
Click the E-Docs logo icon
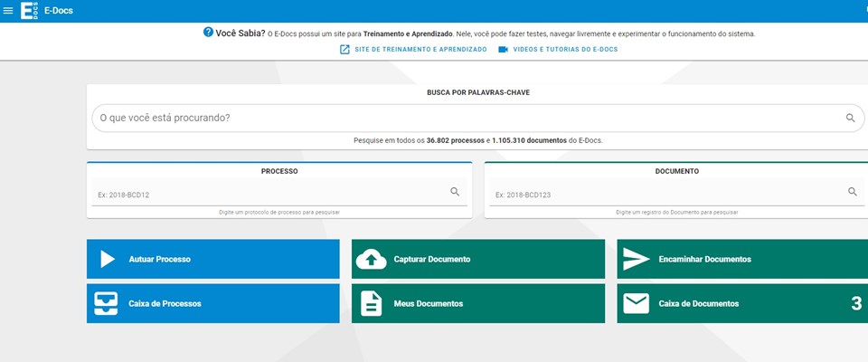(29, 11)
